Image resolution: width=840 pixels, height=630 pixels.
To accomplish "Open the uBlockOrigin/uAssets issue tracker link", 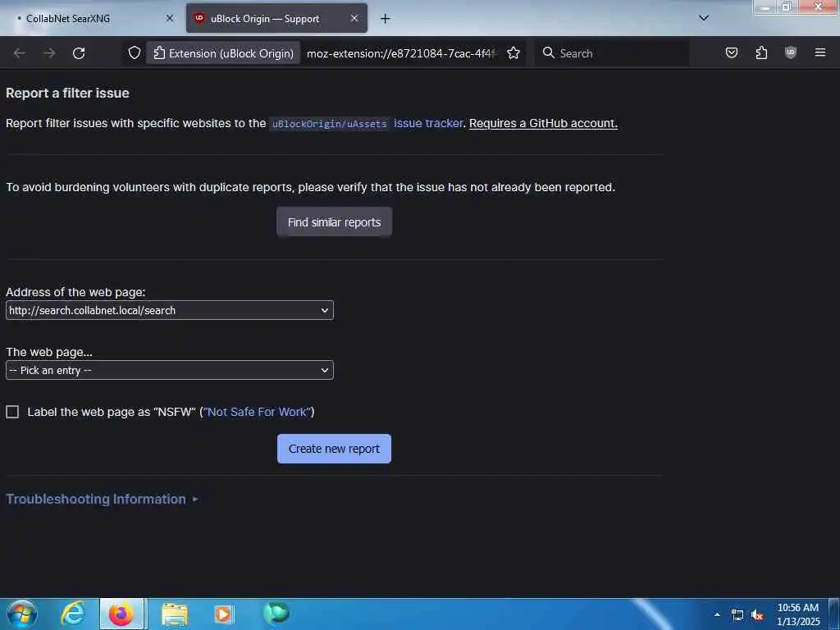I will click(x=366, y=123).
